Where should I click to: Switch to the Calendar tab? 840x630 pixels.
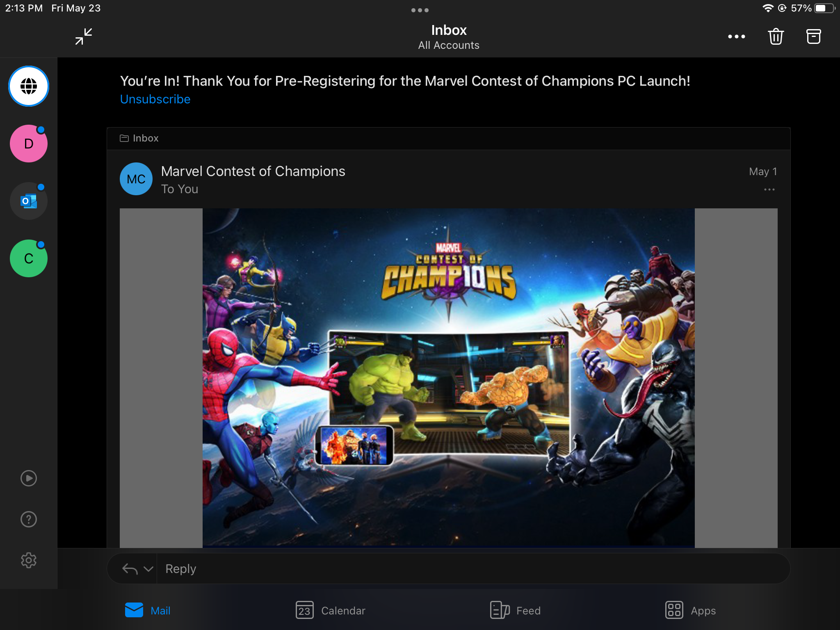[331, 610]
